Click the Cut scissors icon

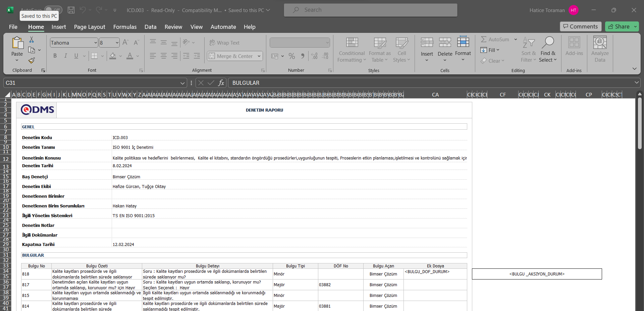pos(32,40)
